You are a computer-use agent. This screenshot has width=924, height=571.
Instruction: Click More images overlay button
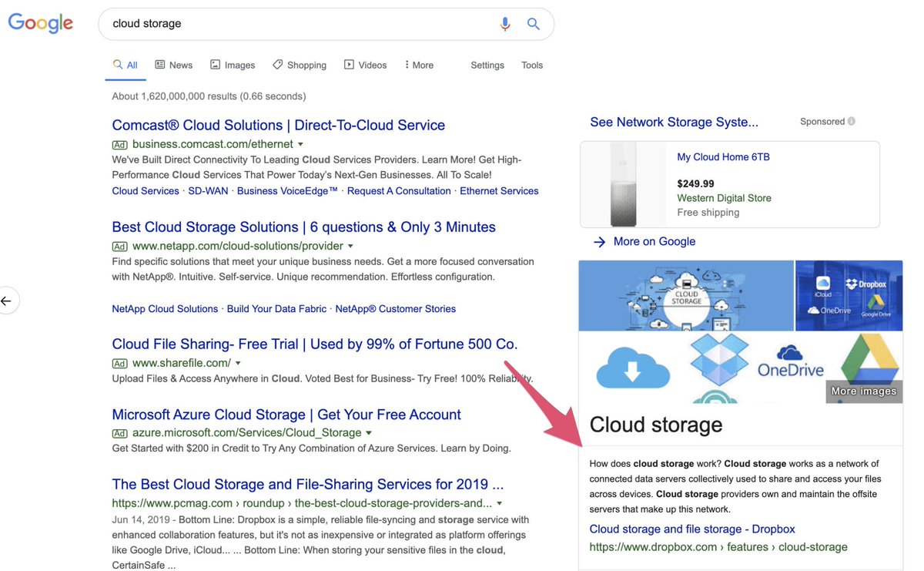point(864,391)
